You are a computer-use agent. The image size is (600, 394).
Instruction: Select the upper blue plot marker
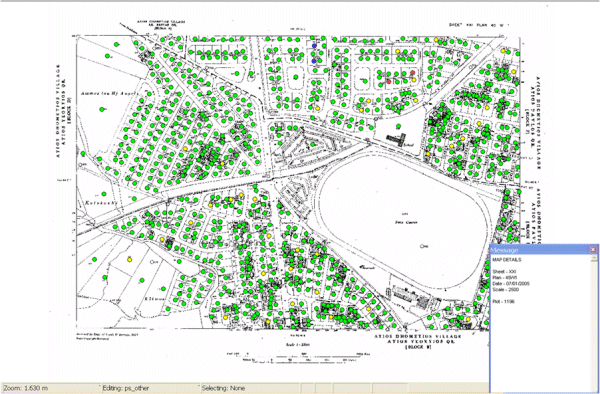pos(315,46)
